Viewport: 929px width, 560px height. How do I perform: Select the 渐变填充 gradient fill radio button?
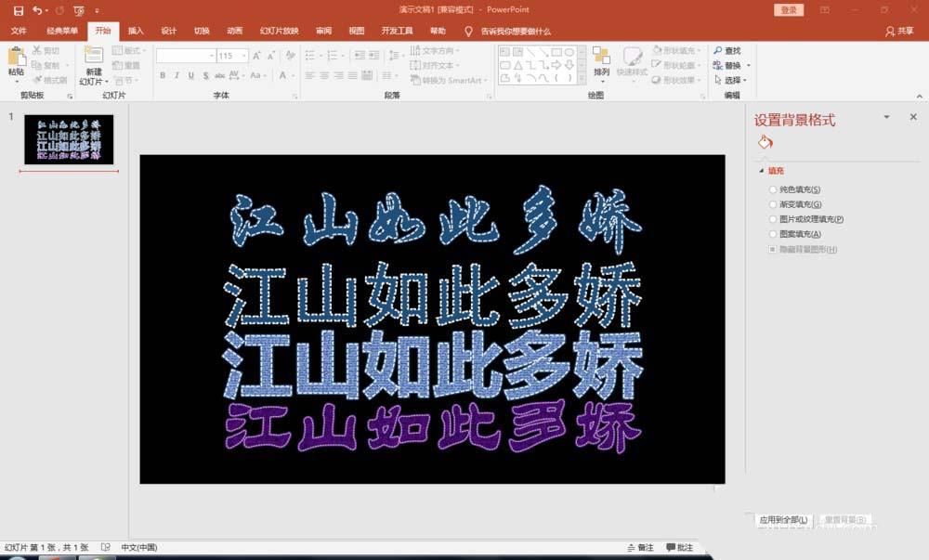pyautogui.click(x=773, y=202)
